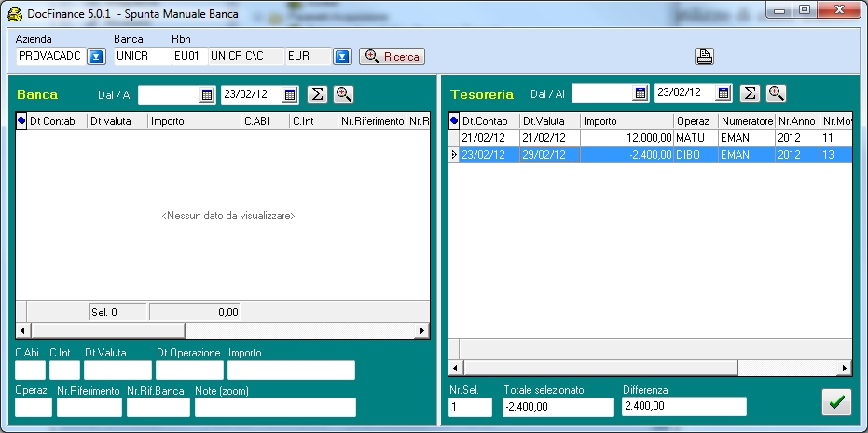Click the 29/02/12 Dt.Valuta cell

click(x=550, y=155)
